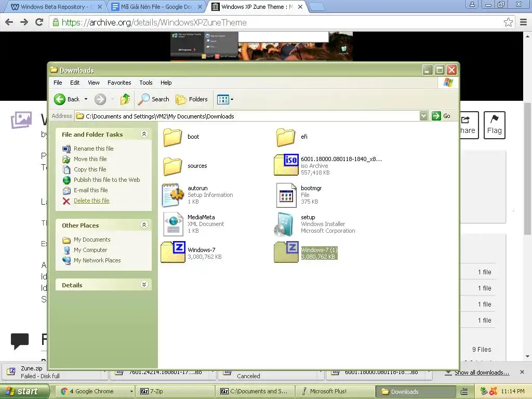
Task: Click the Chrome back arrow
Action: click(9, 22)
